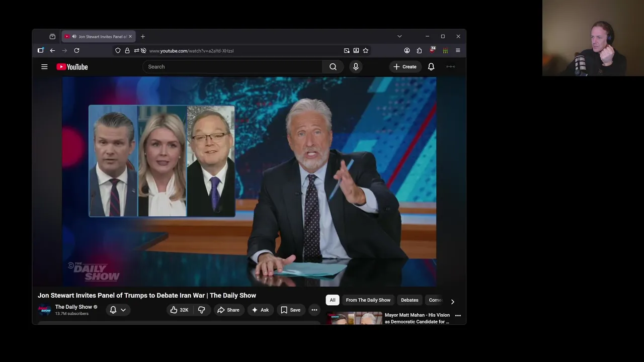This screenshot has width=644, height=362.
Task: Open site permissions icon in address bar
Action: click(x=136, y=50)
